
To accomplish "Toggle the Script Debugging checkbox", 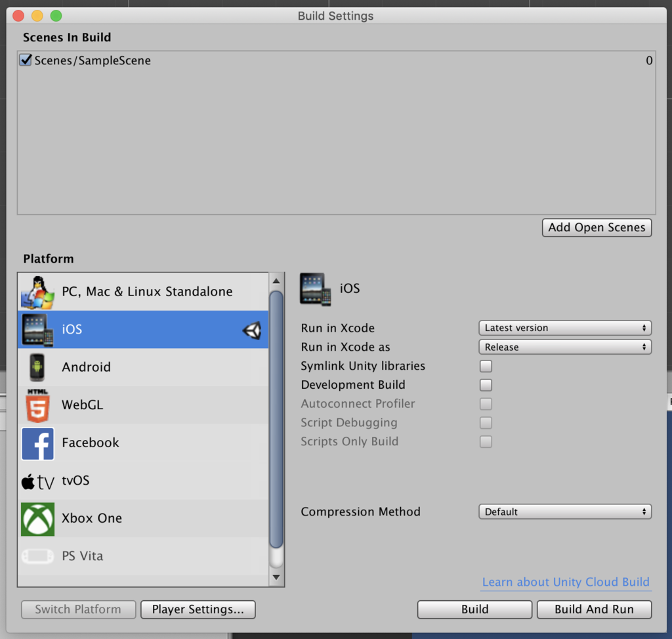I will [486, 422].
